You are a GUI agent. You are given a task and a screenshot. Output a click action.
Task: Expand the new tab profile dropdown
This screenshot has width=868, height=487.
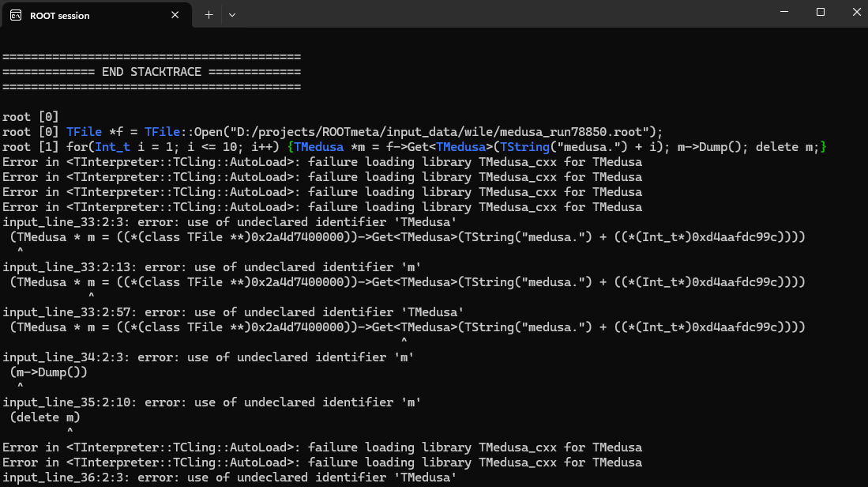coord(232,14)
